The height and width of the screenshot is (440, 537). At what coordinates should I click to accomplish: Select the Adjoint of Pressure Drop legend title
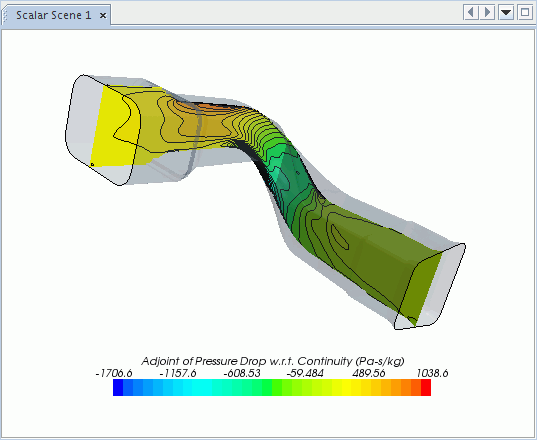click(x=273, y=361)
